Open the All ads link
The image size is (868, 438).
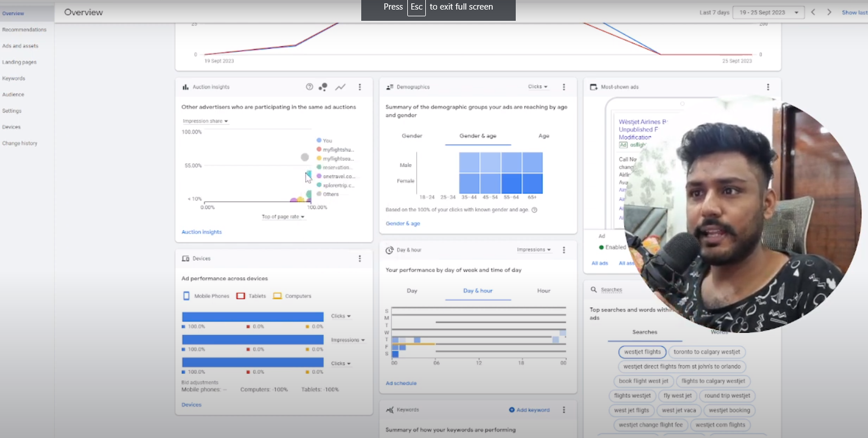(599, 263)
